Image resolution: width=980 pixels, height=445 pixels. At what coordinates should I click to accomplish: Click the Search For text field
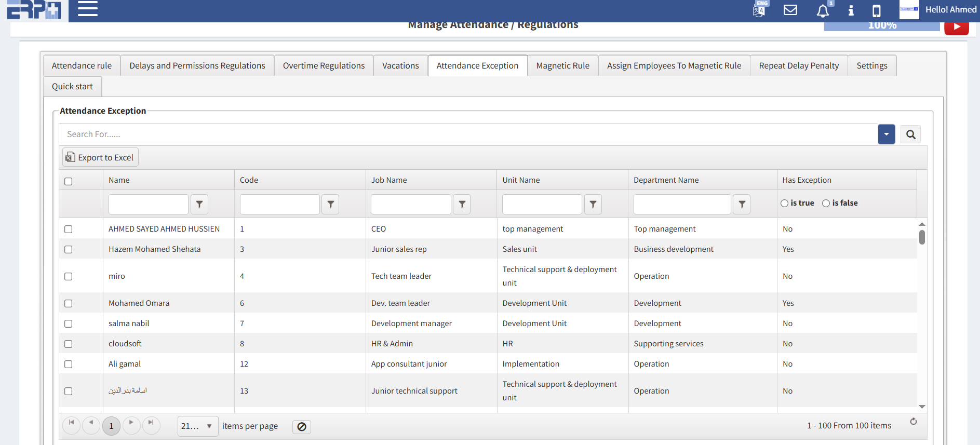(x=467, y=134)
